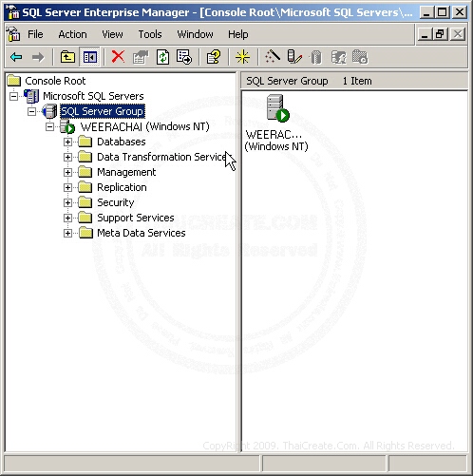
Task: Select the WEERAC... server in right pane
Action: click(276, 124)
